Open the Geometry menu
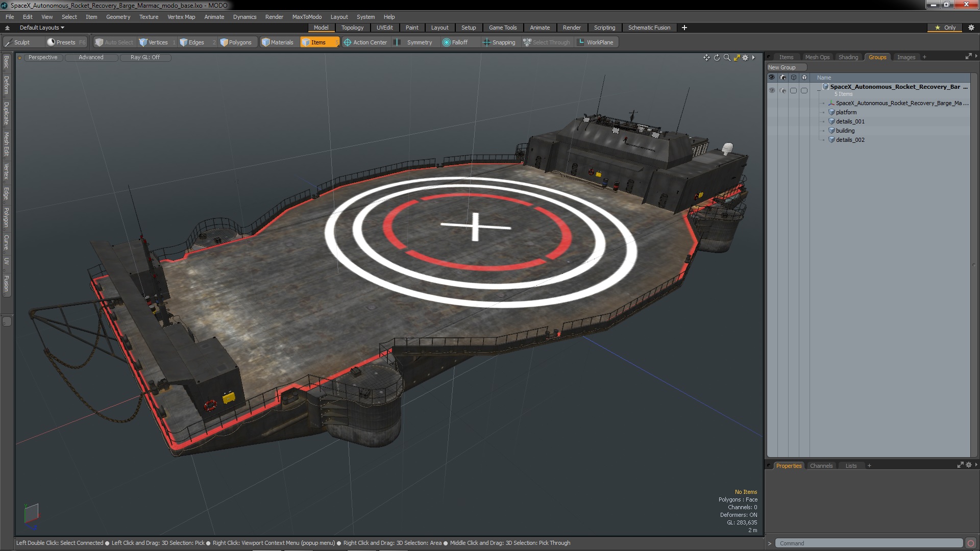 click(x=118, y=17)
